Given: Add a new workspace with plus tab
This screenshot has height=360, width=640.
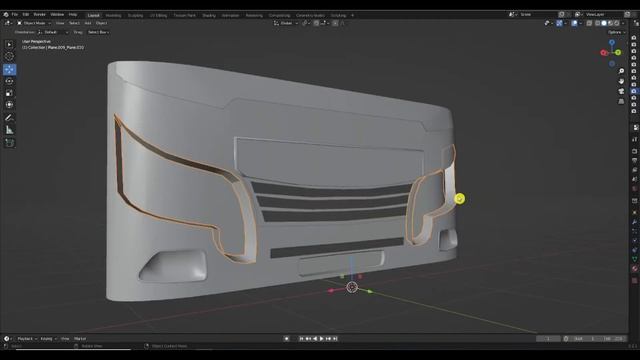Looking at the screenshot, I should coord(352,16).
